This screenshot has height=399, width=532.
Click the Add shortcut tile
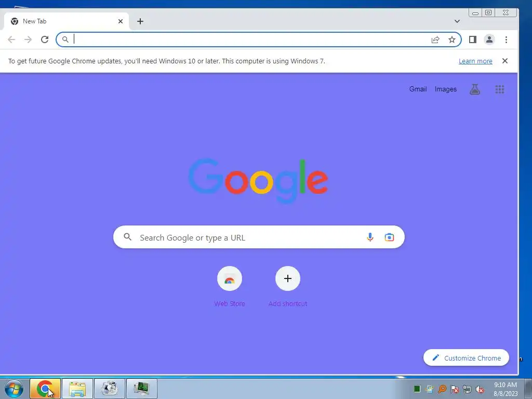(x=288, y=287)
